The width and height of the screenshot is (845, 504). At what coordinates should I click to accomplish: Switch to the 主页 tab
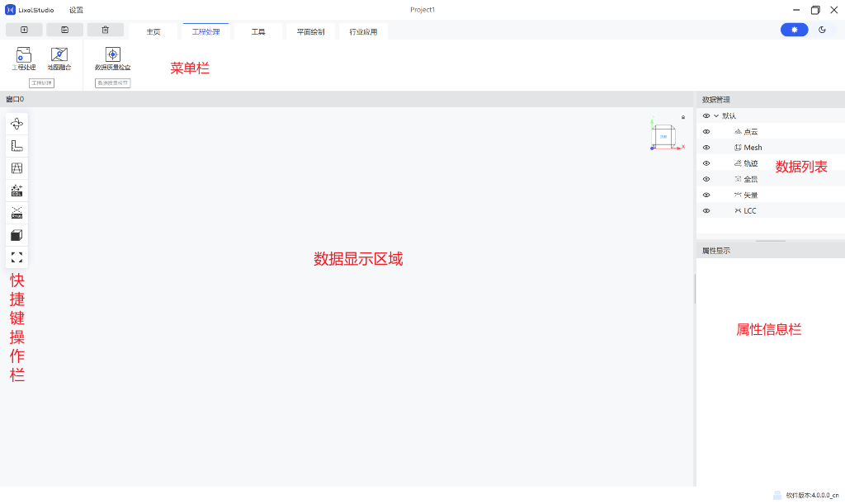(153, 32)
